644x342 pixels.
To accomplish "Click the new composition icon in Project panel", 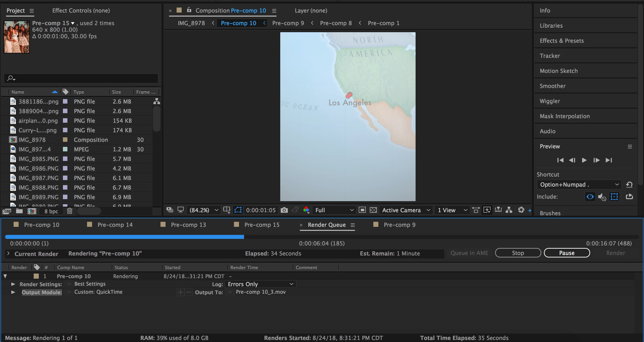I will (x=32, y=211).
